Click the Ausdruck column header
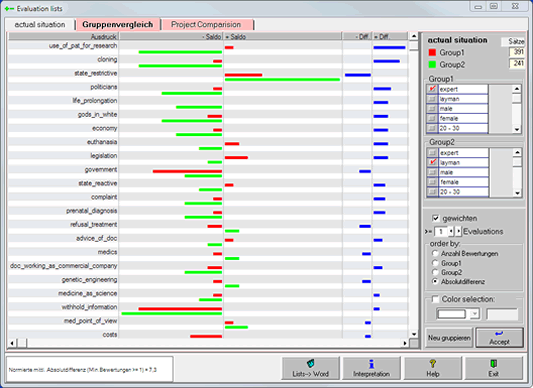The width and height of the screenshot is (533, 388). tap(63, 36)
